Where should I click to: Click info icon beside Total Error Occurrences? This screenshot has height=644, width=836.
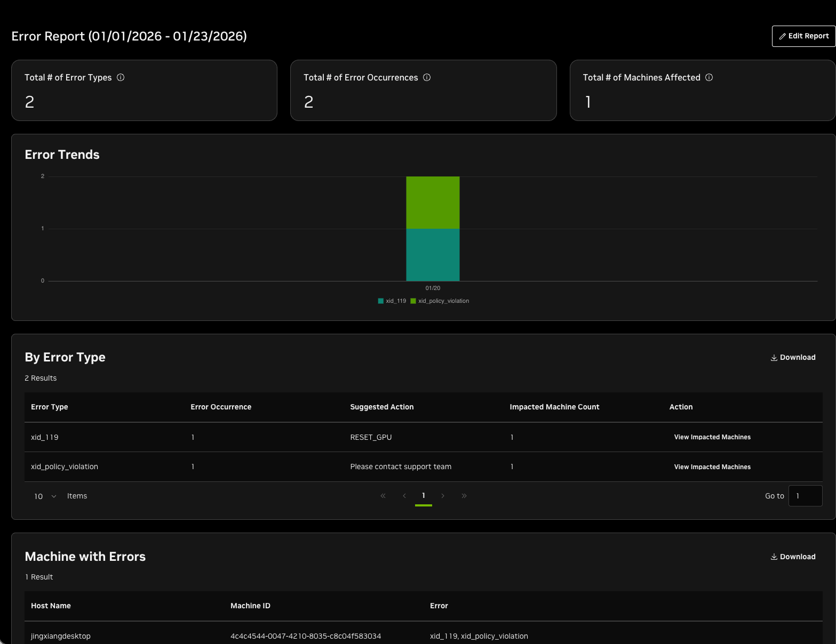(427, 77)
